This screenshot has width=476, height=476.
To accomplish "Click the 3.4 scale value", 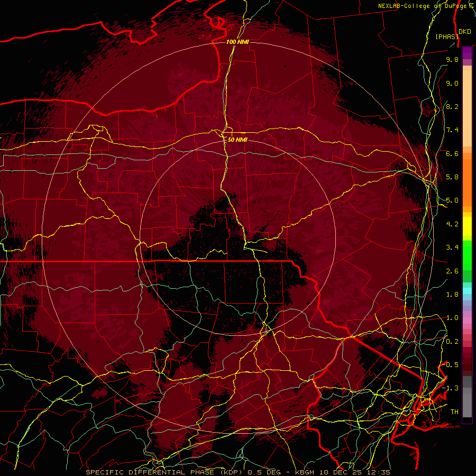I will tap(452, 248).
